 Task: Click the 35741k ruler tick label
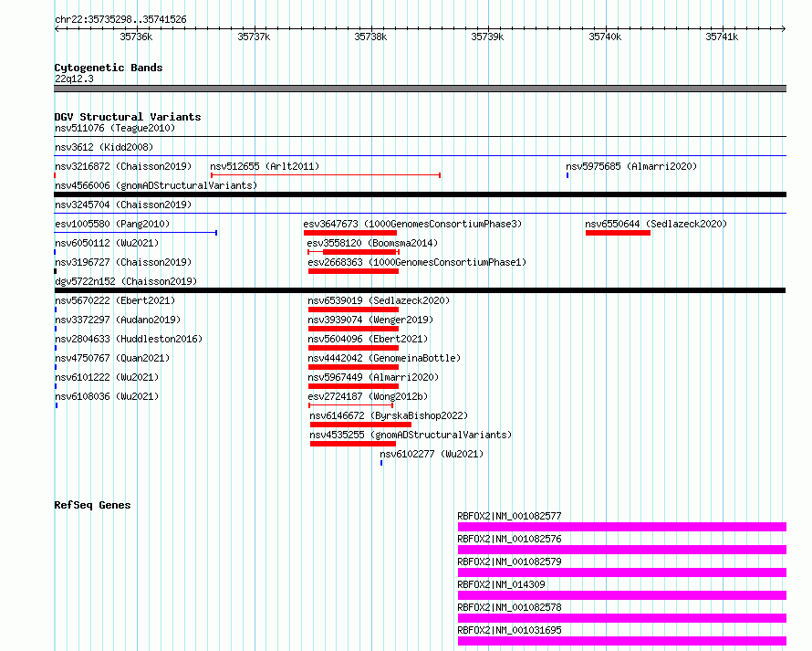pyautogui.click(x=722, y=37)
